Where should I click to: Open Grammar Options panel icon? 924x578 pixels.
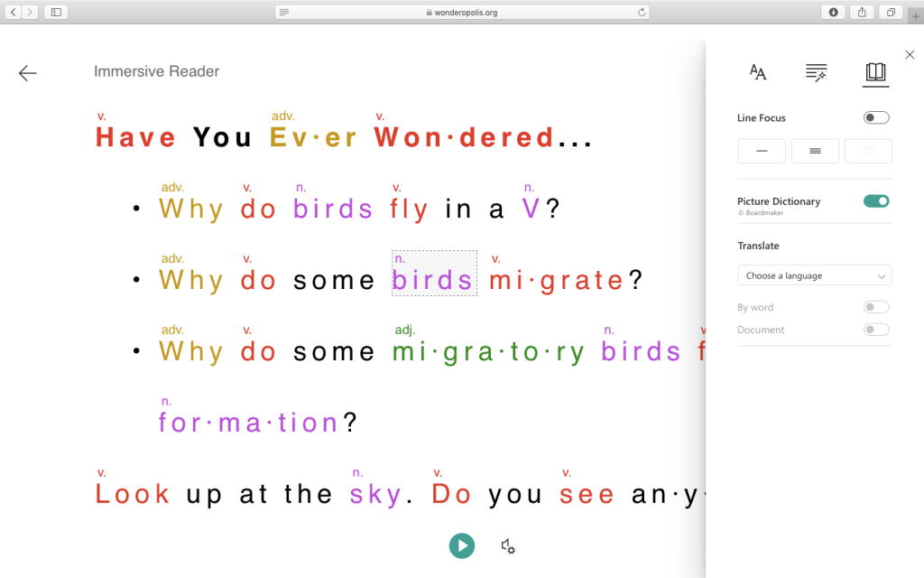[x=816, y=73]
